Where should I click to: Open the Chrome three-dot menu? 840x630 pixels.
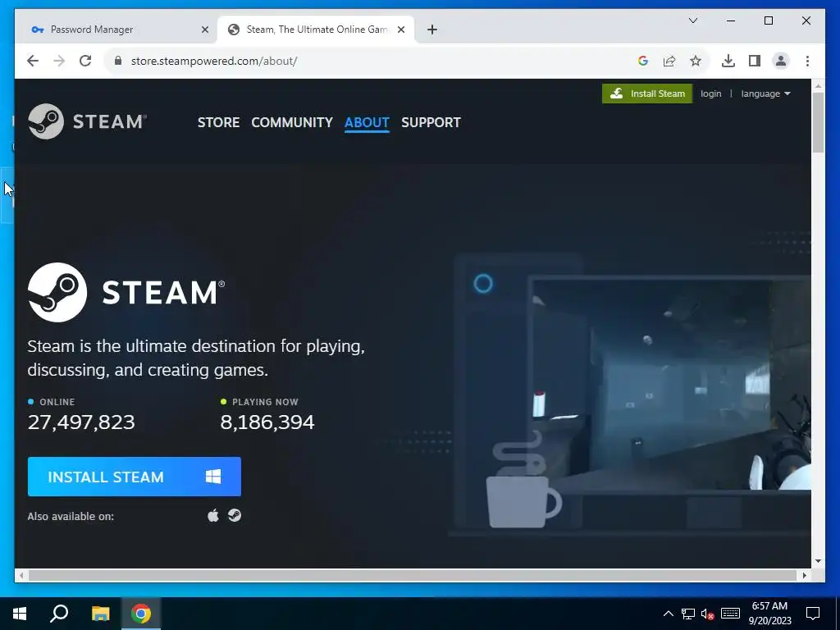807,61
